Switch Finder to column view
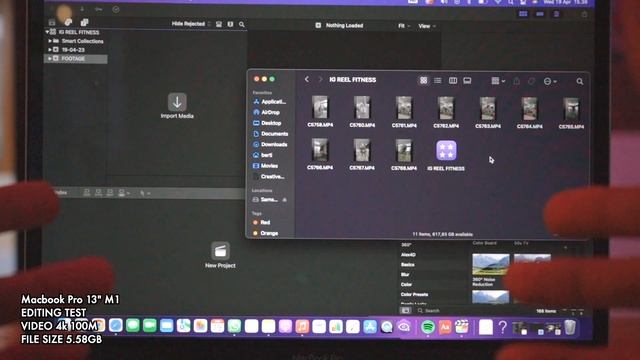640x360 pixels. tap(453, 81)
